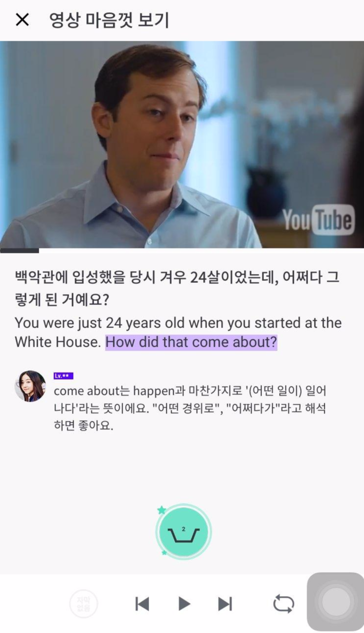Click the video progress bar under the video
The width and height of the screenshot is (364, 633).
pyautogui.click(x=182, y=250)
